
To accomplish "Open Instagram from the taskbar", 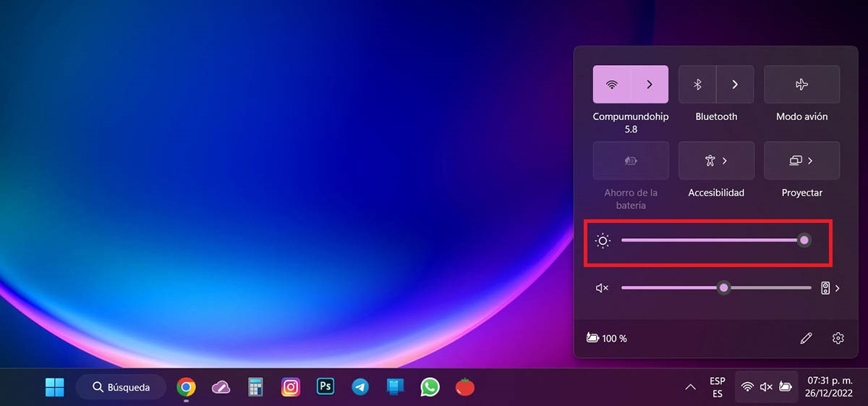I will pos(291,387).
